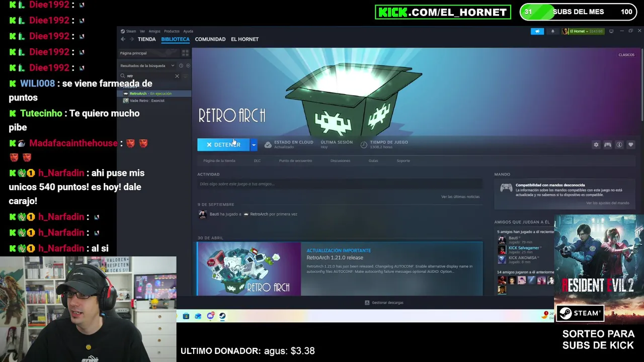Open Guías link

[x=373, y=161]
